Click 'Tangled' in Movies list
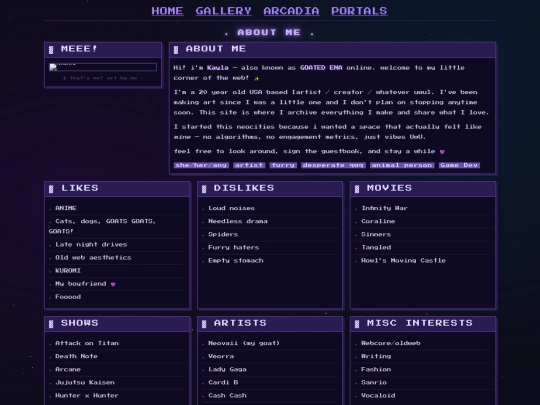This screenshot has height=405, width=540. pyautogui.click(x=376, y=247)
